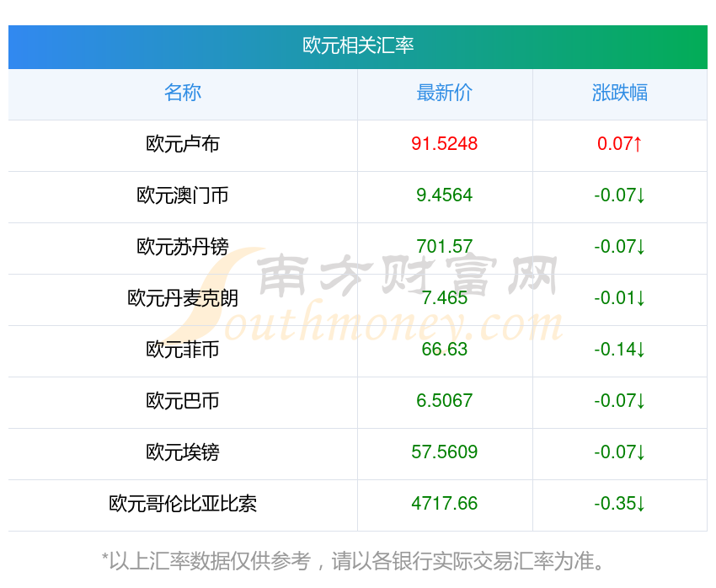Click the 0.07↑ change value
Image resolution: width=716 pixels, height=588 pixels.
tap(620, 144)
